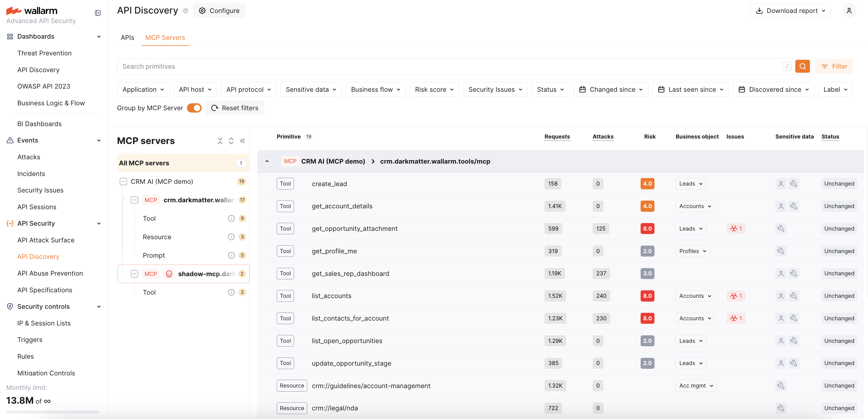The width and height of the screenshot is (868, 419).
Task: Open the Risk score filter dropdown
Action: [434, 89]
